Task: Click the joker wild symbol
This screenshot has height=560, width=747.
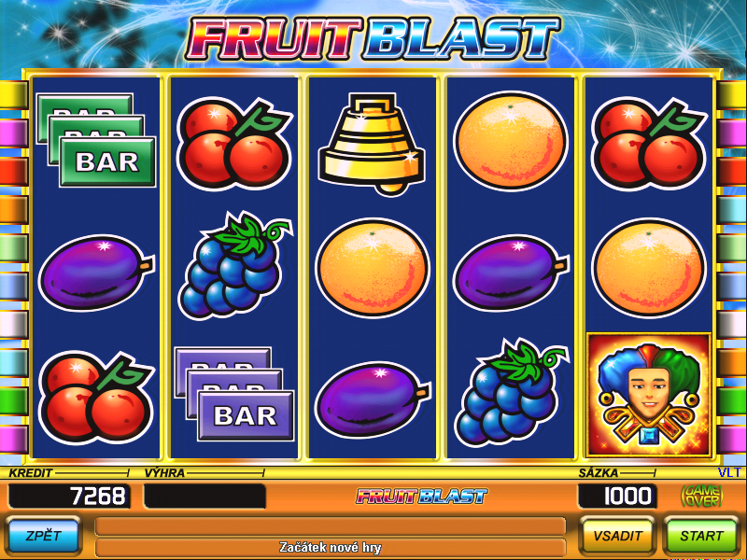Action: click(649, 395)
